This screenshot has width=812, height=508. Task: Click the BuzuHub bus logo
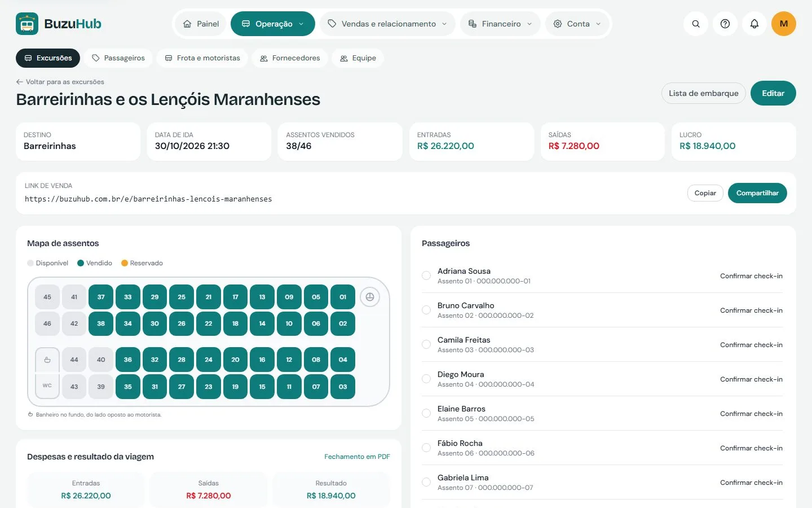[x=27, y=24]
